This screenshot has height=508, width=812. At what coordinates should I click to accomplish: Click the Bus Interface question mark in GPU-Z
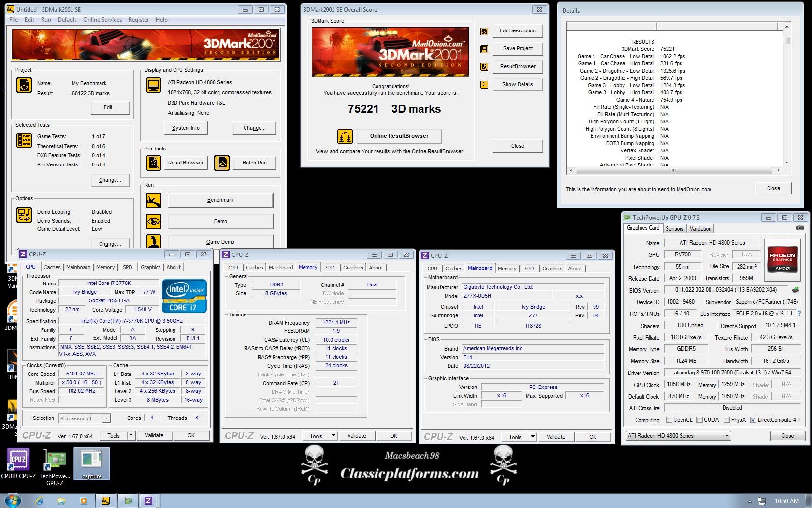799,314
